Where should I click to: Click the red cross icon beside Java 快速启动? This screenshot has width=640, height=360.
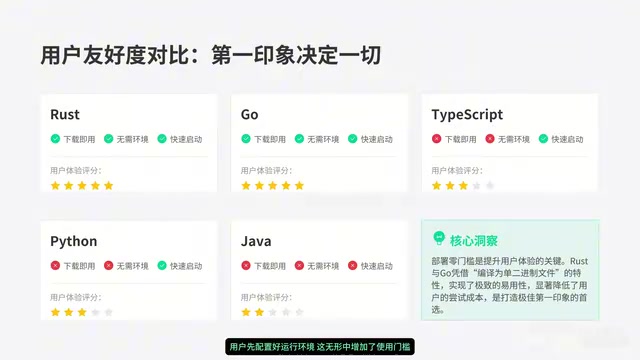[353, 266]
